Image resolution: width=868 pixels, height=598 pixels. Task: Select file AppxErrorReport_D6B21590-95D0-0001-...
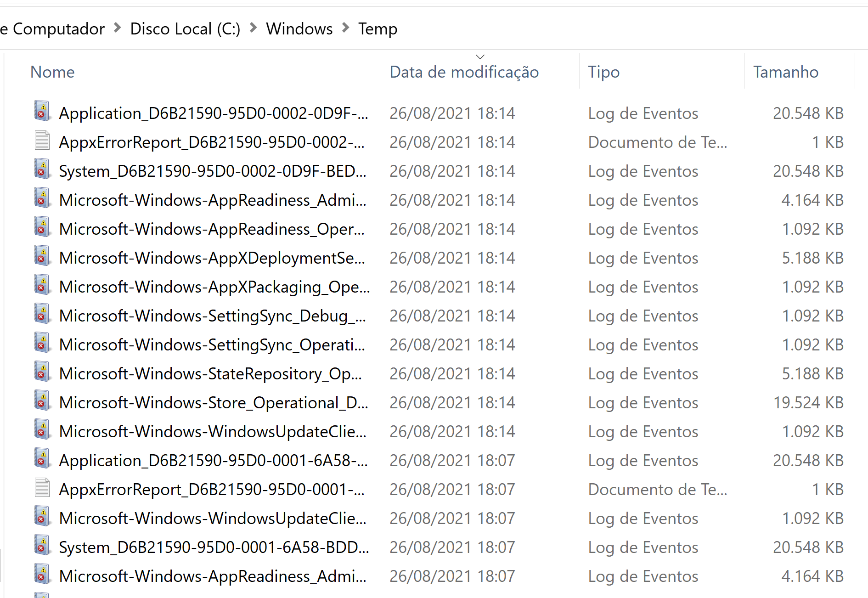(212, 490)
